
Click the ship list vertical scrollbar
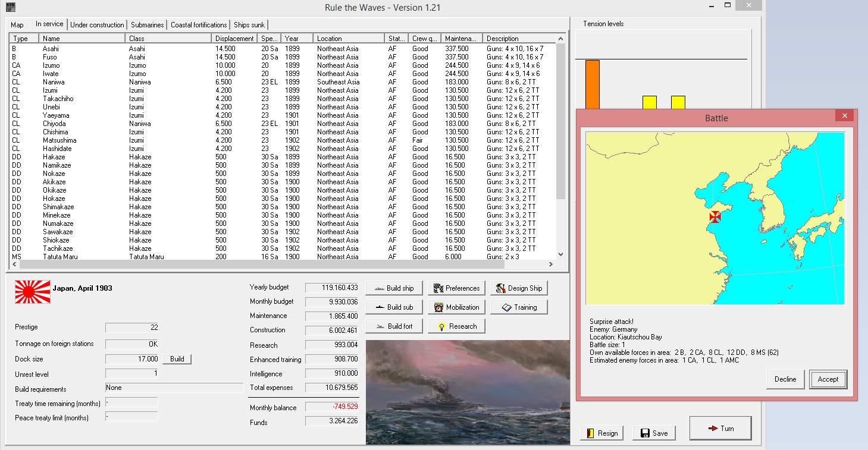(x=560, y=121)
